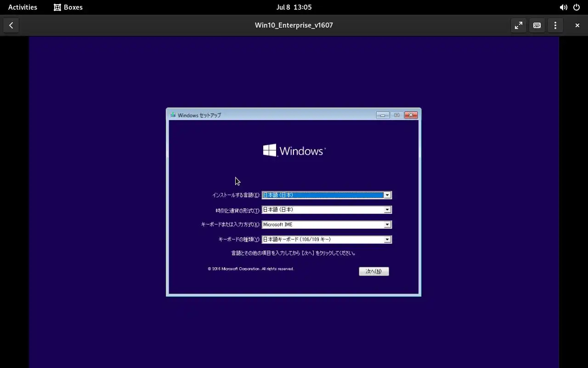Screen dimensions: 588x368
Task: Open the clock showing Jul 8 13:05
Action: pos(294,7)
